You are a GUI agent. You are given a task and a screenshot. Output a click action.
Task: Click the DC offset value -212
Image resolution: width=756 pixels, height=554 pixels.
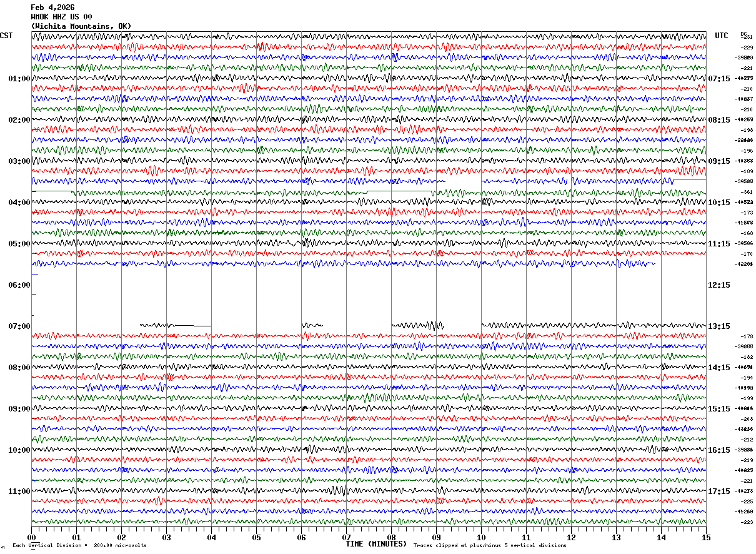coord(747,440)
